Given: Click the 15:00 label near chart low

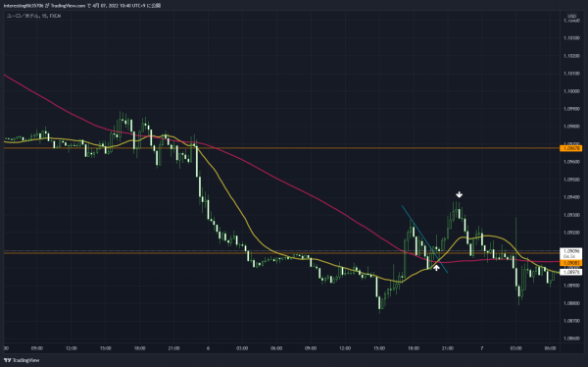Looking at the screenshot, I should [x=379, y=348].
